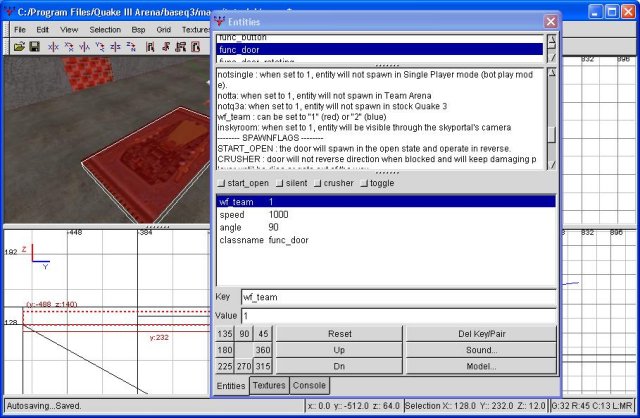Choose the Select Partial Tall icon
This screenshot has height=418, width=640.
pos(180,47)
